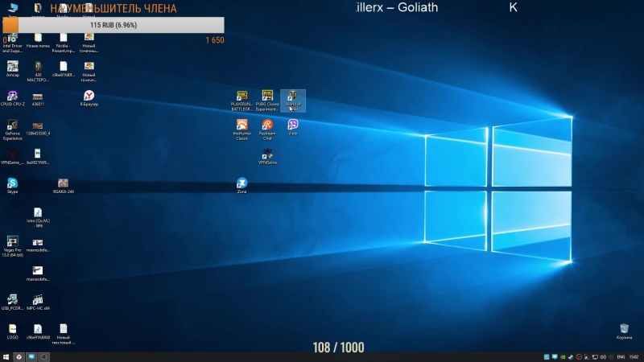
Task: Launch theHunter Classic shortcut
Action: pos(242,125)
